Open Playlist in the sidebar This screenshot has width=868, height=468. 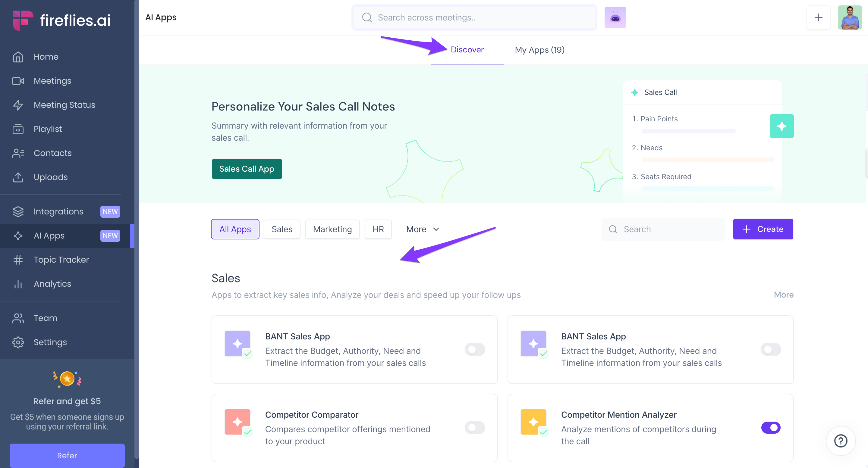48,129
